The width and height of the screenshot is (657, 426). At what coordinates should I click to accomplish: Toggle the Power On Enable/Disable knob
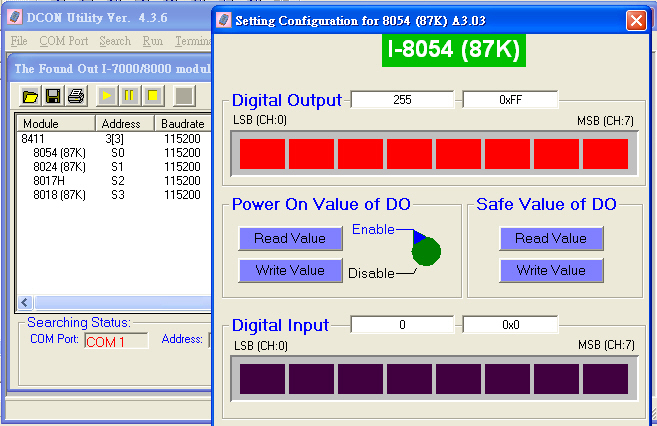click(426, 251)
